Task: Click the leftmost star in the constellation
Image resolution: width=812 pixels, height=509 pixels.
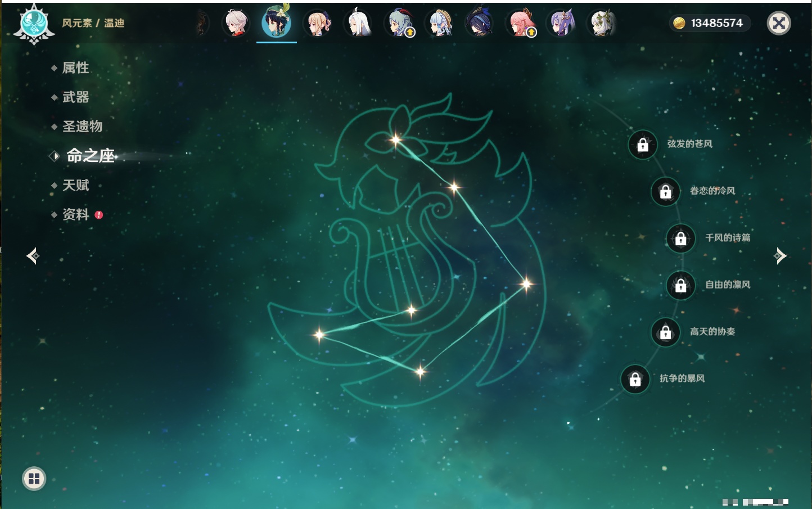Action: 319,335
